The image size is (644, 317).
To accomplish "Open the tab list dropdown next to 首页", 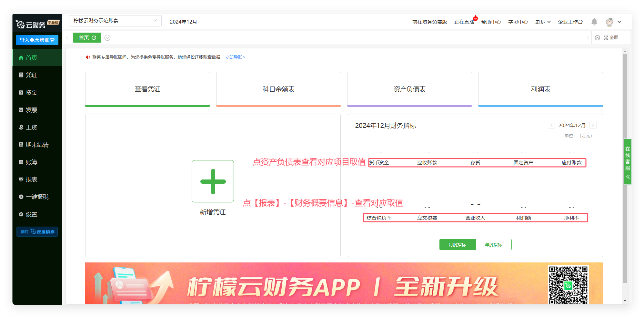I will (x=107, y=38).
